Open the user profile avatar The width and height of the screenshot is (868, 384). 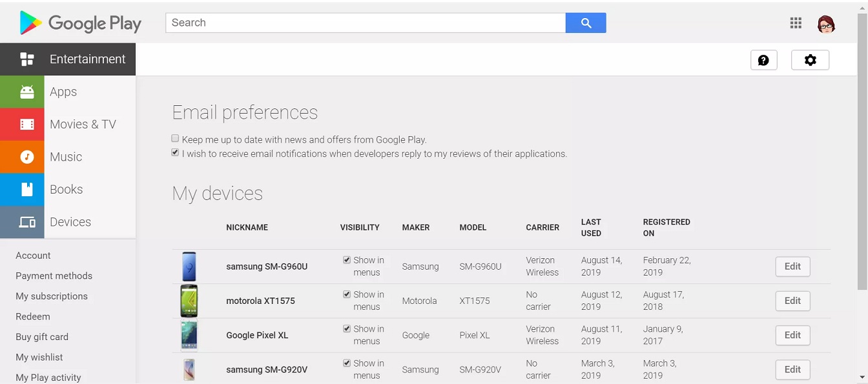pyautogui.click(x=826, y=24)
